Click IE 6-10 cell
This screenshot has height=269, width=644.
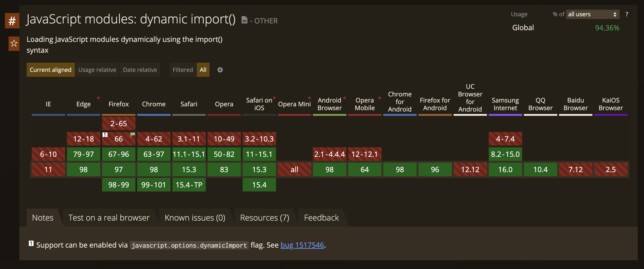coord(48,154)
